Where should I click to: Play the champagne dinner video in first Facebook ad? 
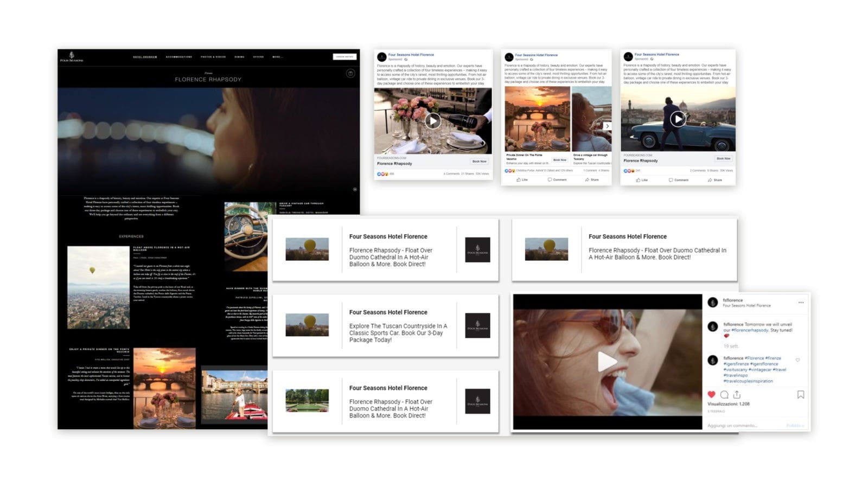click(x=432, y=121)
